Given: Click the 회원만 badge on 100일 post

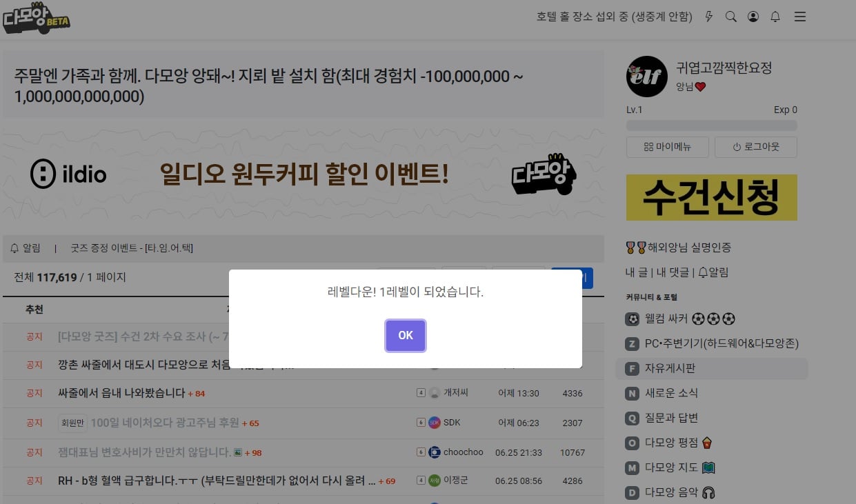Looking at the screenshot, I should coord(72,423).
